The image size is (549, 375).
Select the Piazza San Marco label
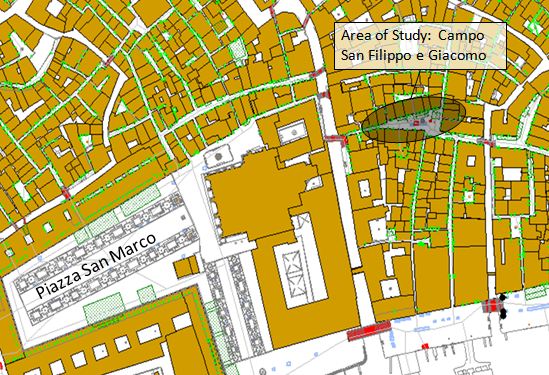(96, 265)
